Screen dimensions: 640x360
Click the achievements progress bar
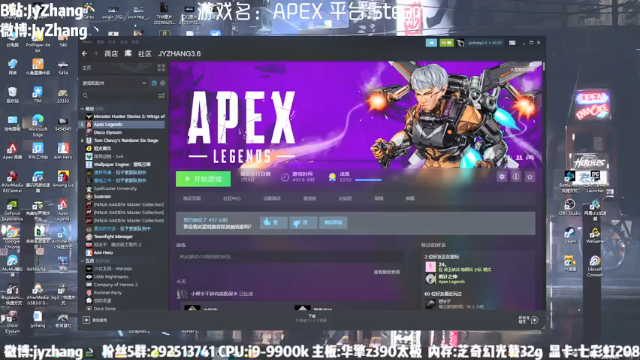[368, 180]
